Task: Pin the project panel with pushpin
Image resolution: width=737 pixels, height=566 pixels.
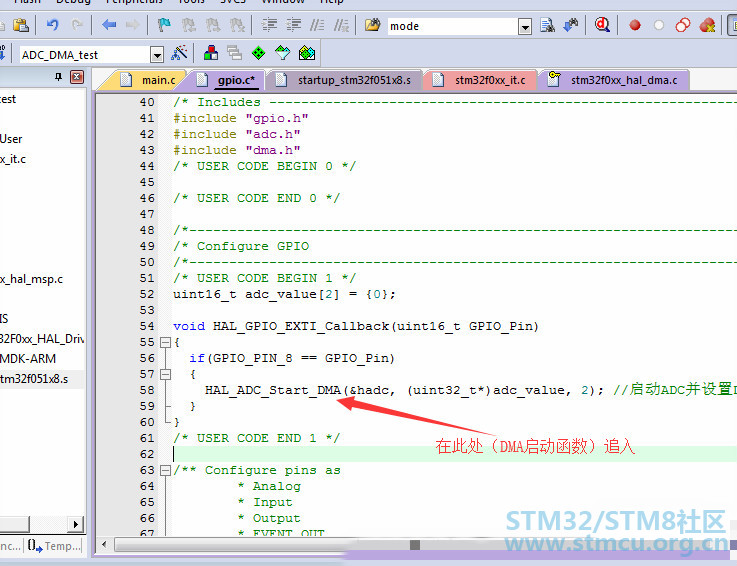Action: [58, 77]
